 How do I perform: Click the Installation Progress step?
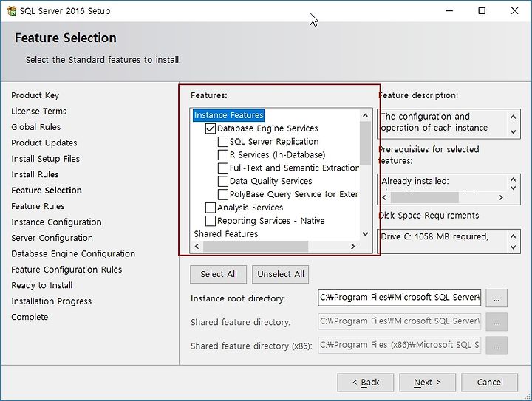click(51, 301)
